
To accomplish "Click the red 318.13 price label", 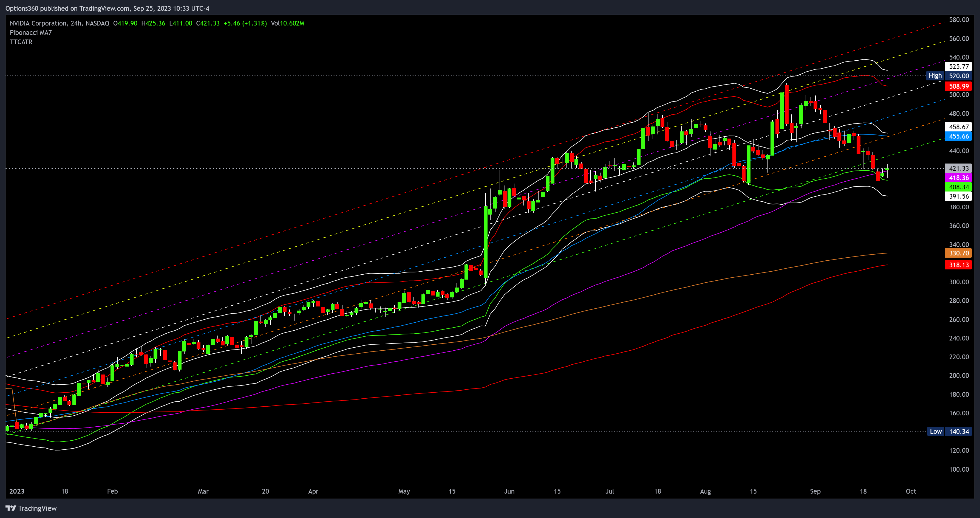I will pos(958,265).
